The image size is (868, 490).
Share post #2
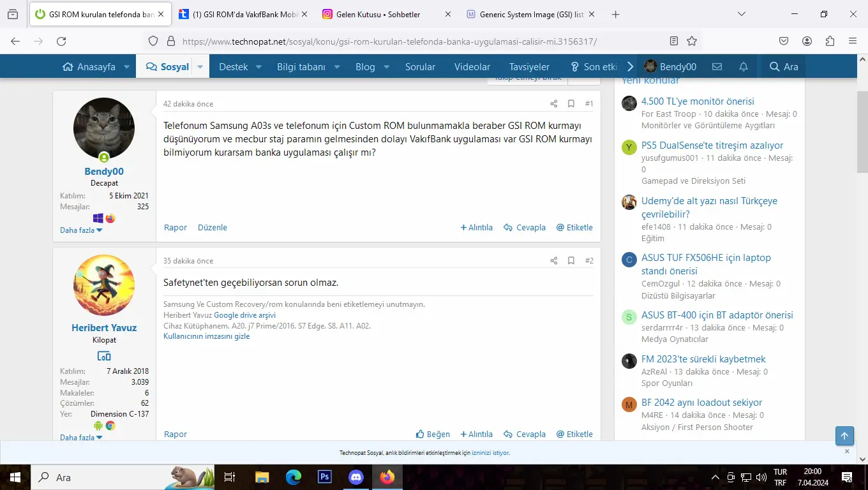pos(554,260)
